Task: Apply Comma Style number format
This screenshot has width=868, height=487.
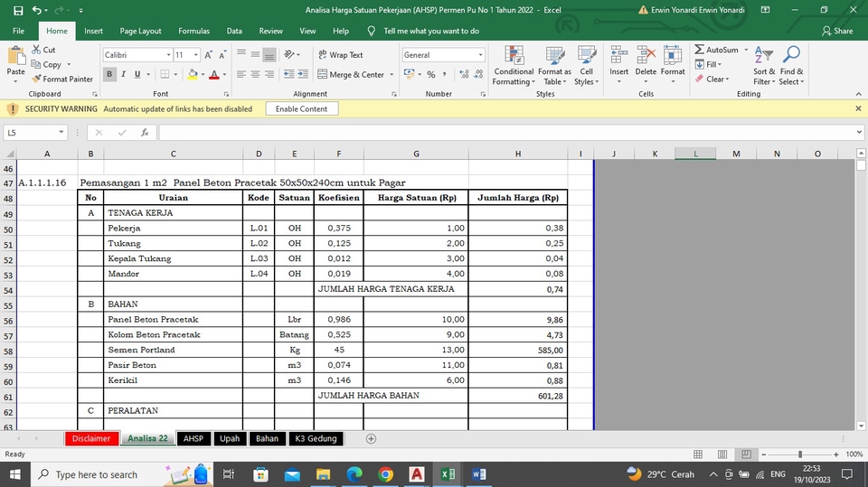Action: tap(445, 74)
